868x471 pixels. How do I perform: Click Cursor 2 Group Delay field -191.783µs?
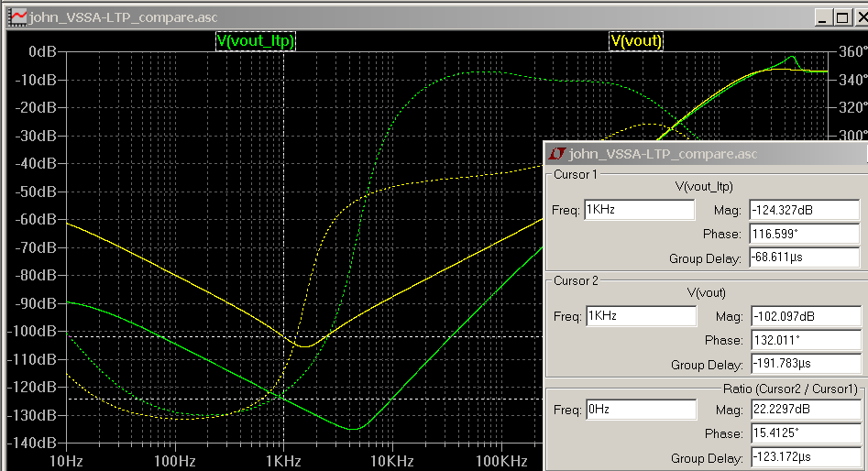806,363
